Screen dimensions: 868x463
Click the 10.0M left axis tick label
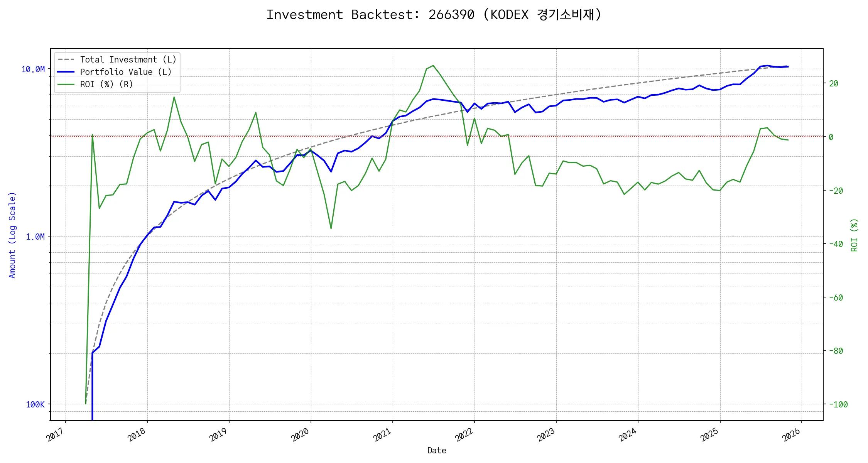33,69
